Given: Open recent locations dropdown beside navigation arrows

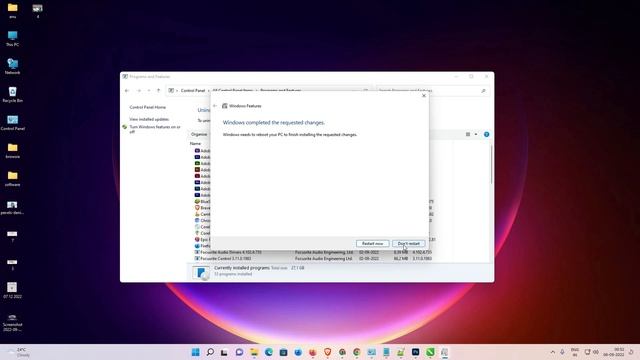Looking at the screenshot, I should (149, 91).
